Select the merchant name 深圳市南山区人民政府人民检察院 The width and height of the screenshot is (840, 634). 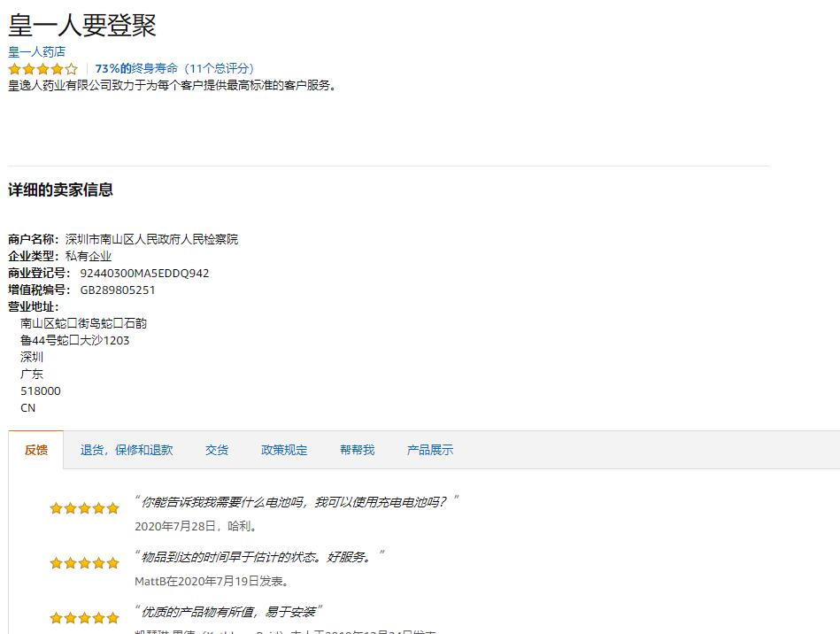pyautogui.click(x=151, y=239)
